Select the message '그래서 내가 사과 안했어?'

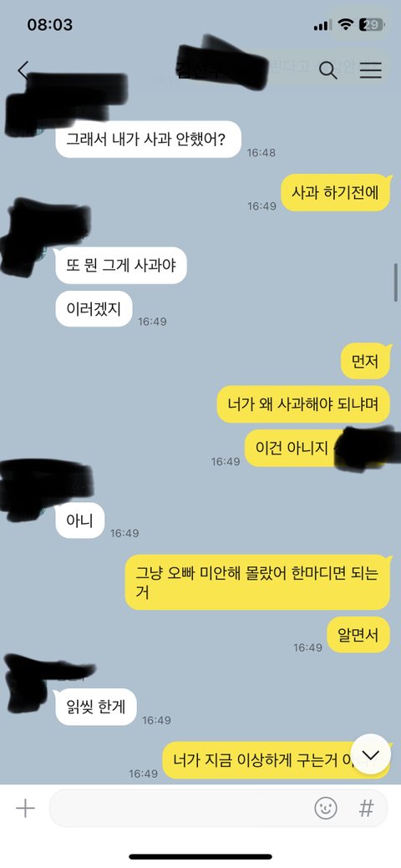pos(148,139)
